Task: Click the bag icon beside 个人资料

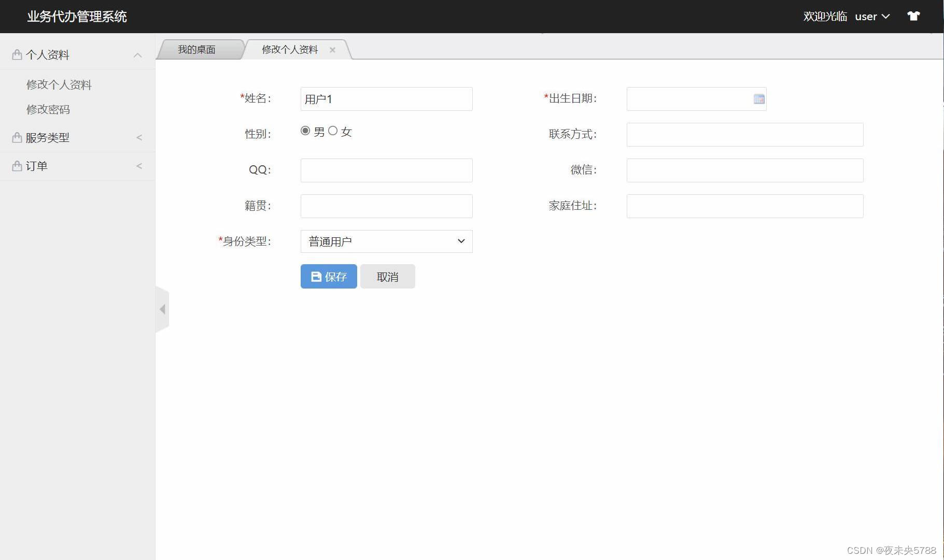Action: coord(17,54)
